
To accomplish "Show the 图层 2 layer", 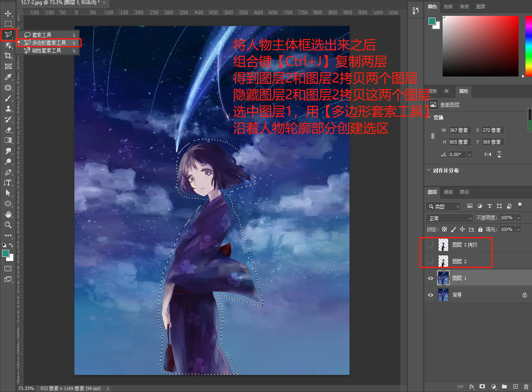I will pyautogui.click(x=430, y=261).
